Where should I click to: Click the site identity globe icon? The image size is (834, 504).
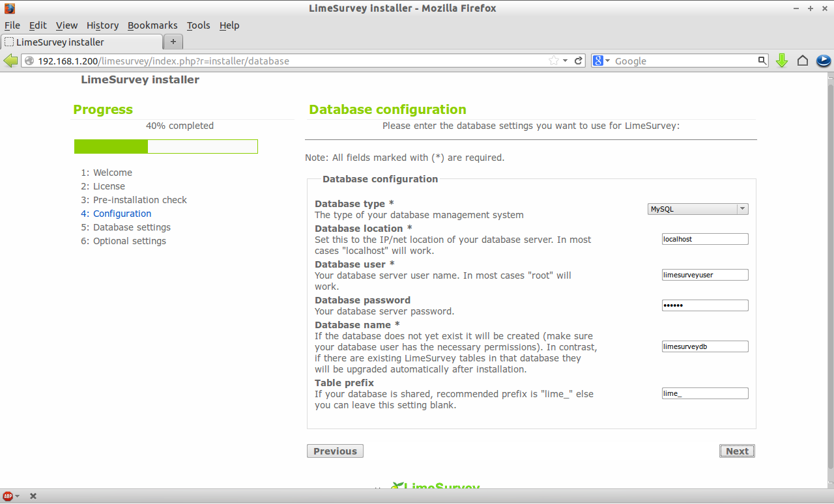(x=29, y=61)
